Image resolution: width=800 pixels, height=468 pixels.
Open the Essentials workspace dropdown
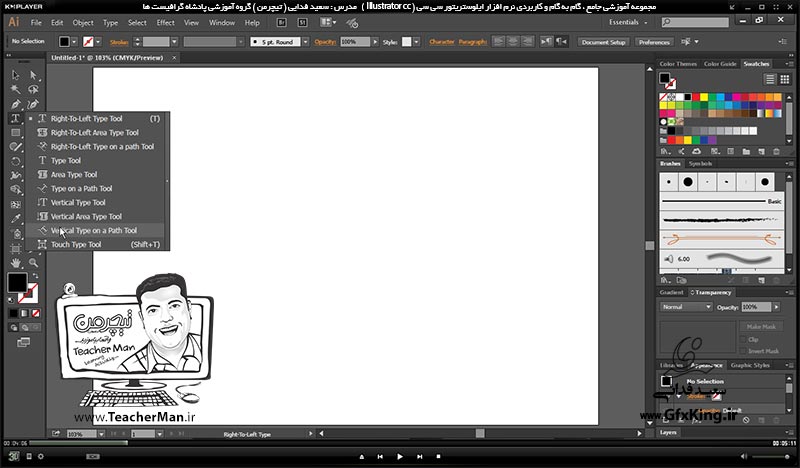click(628, 22)
